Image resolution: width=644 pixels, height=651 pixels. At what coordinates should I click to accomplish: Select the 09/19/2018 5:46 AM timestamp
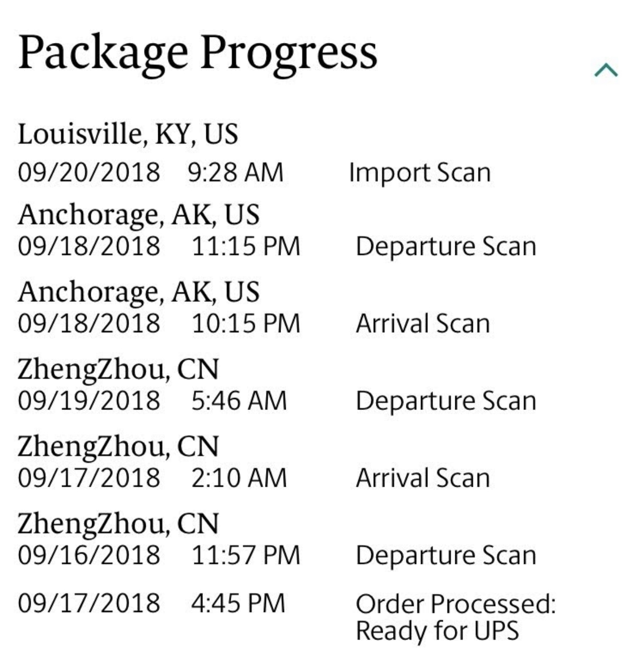152,401
